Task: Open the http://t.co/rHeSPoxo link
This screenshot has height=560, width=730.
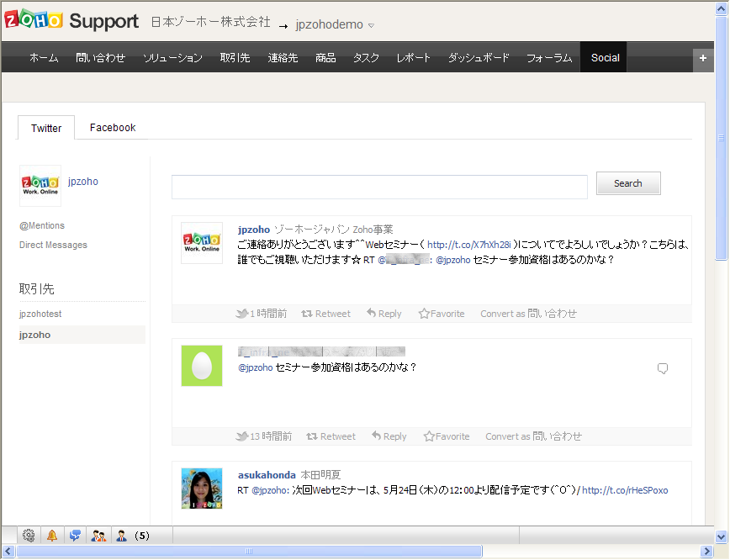Action: coord(625,490)
